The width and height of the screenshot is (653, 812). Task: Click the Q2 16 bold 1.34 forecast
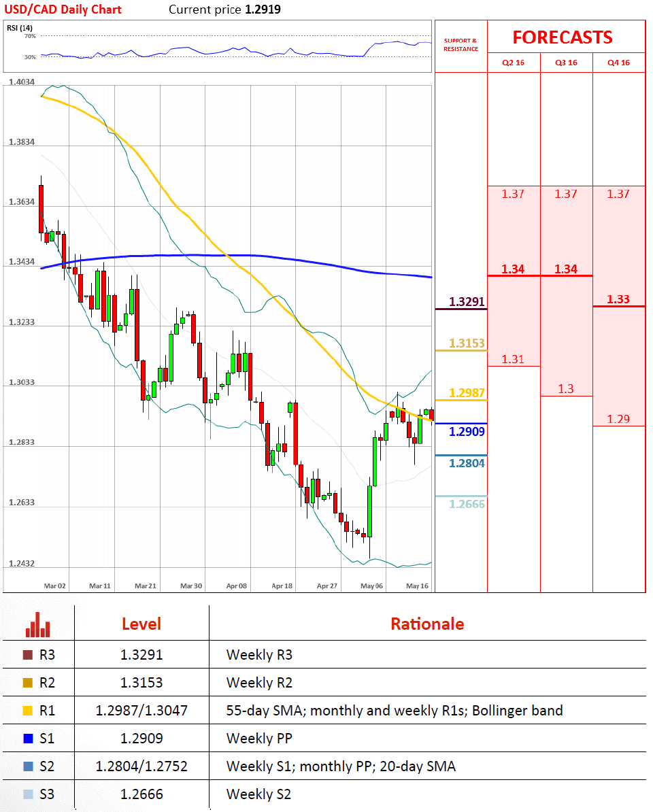pyautogui.click(x=513, y=269)
